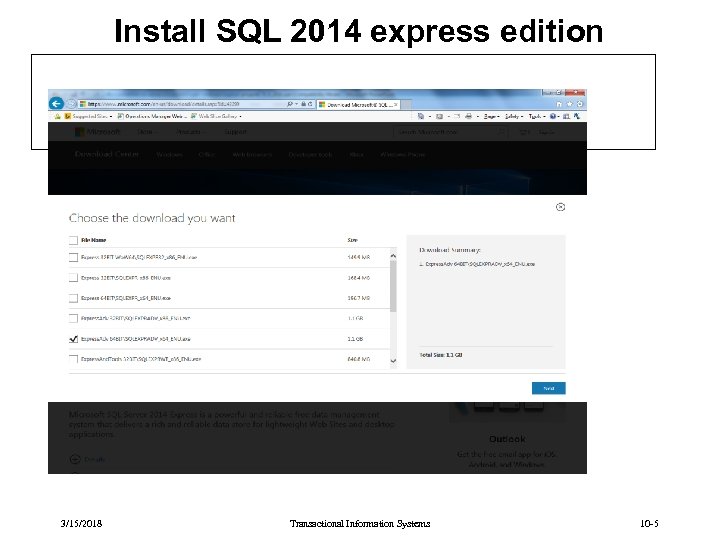
Task: Open the Windows Phone category
Action: (402, 155)
